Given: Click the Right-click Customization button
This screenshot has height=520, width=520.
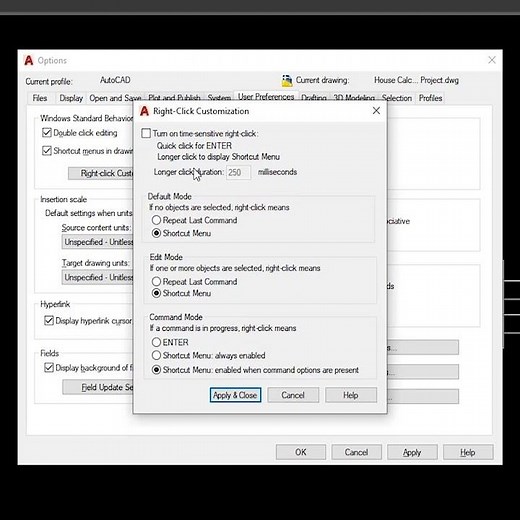Looking at the screenshot, I should (101, 173).
